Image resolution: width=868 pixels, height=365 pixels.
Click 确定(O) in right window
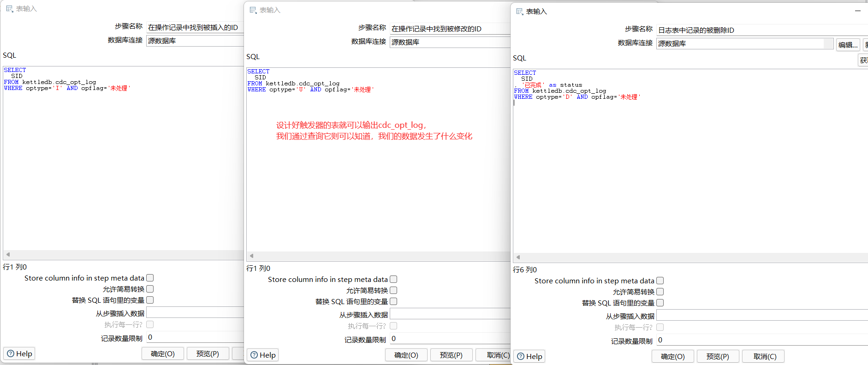[x=673, y=357]
